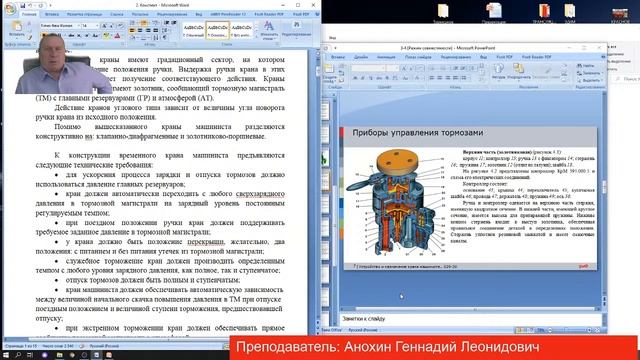Open Foxit Reader PDF tab in Word
The width and height of the screenshot is (640, 360).
(269, 14)
